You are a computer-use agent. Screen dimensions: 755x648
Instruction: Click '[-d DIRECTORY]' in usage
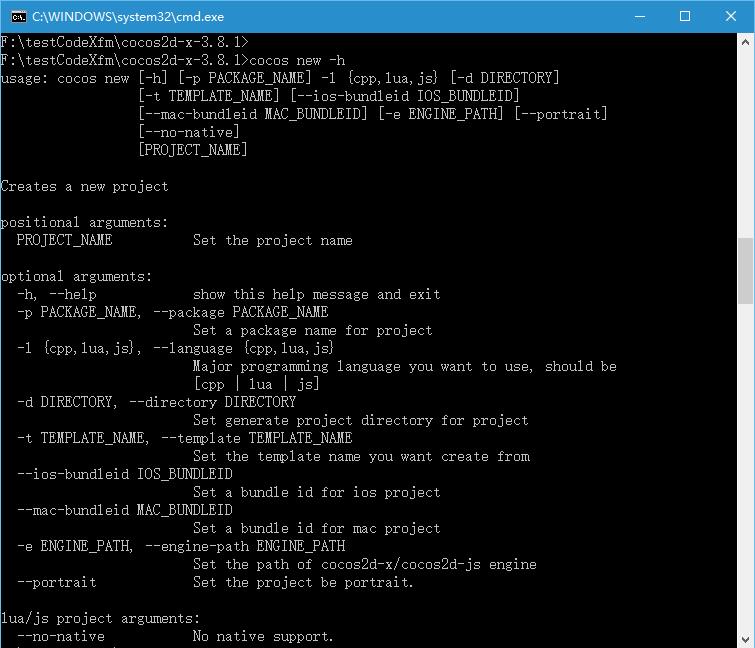(505, 78)
